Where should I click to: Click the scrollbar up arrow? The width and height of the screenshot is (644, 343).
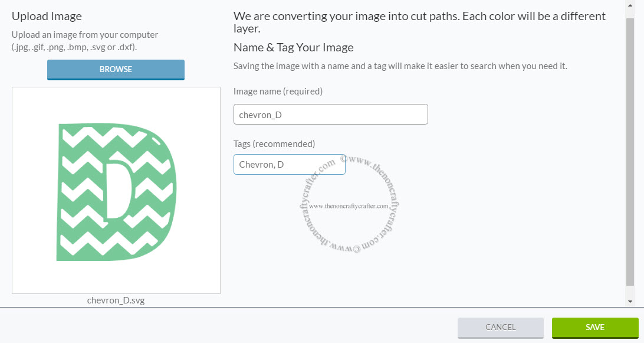(x=630, y=5)
